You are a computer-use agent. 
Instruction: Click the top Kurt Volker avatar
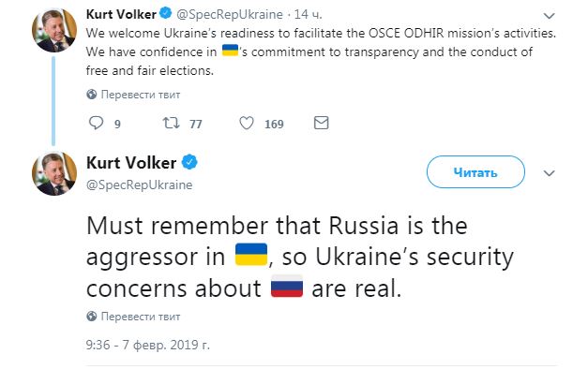pyautogui.click(x=54, y=30)
